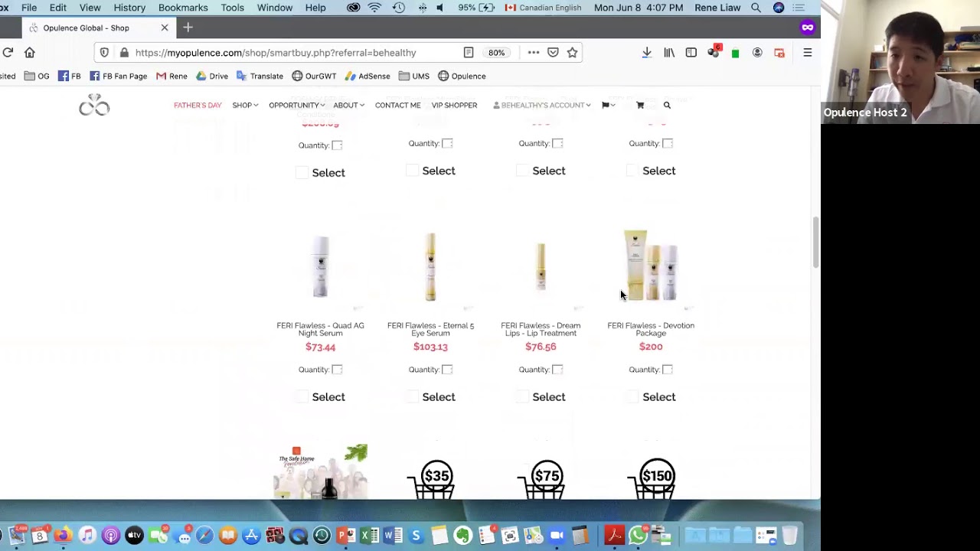Open the green shopping bag extension
The image size is (980, 551).
[735, 53]
